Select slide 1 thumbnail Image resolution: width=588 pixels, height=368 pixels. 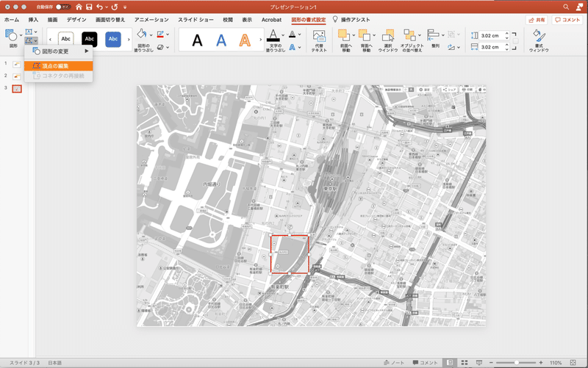pyautogui.click(x=16, y=65)
